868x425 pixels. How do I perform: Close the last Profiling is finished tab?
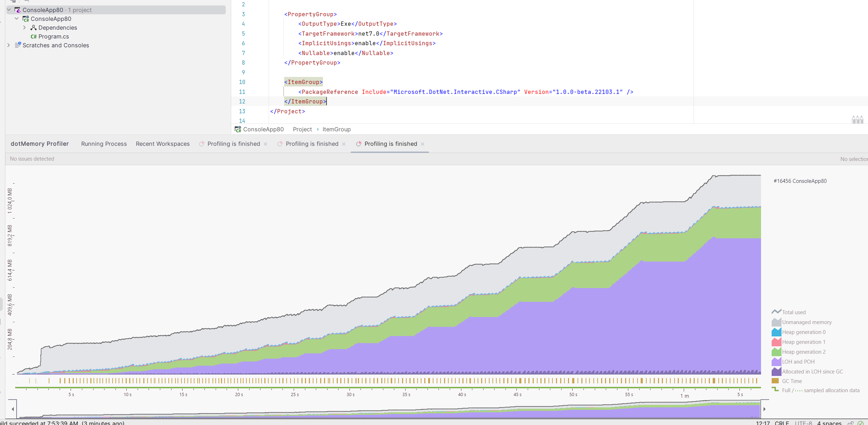pyautogui.click(x=423, y=144)
